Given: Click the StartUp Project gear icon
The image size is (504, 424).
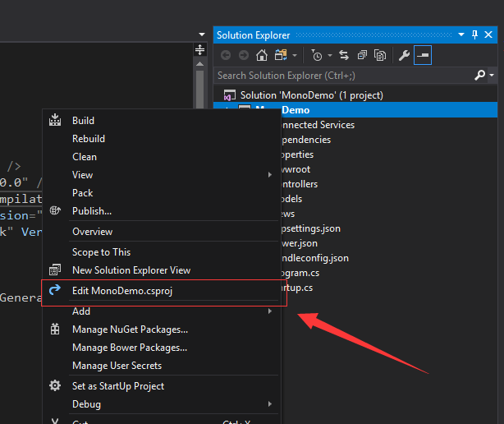Looking at the screenshot, I should [55, 385].
